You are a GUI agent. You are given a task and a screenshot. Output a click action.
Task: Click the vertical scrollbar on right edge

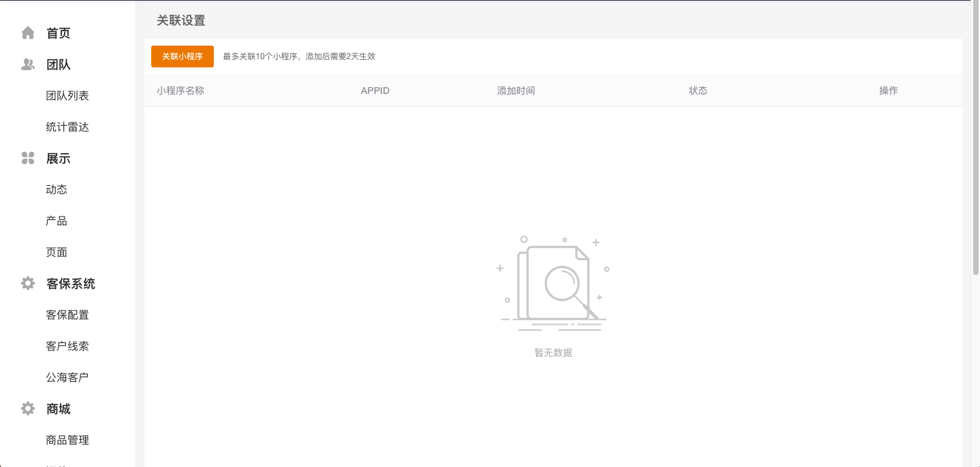(x=975, y=136)
